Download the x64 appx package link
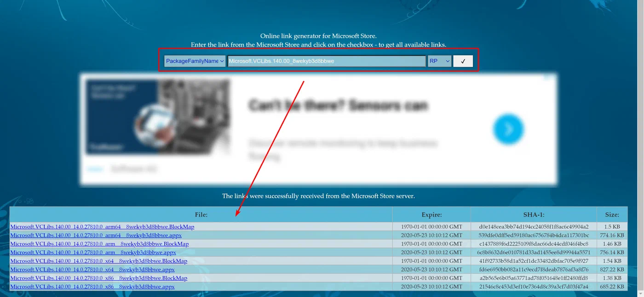This screenshot has width=644, height=297. (92, 269)
